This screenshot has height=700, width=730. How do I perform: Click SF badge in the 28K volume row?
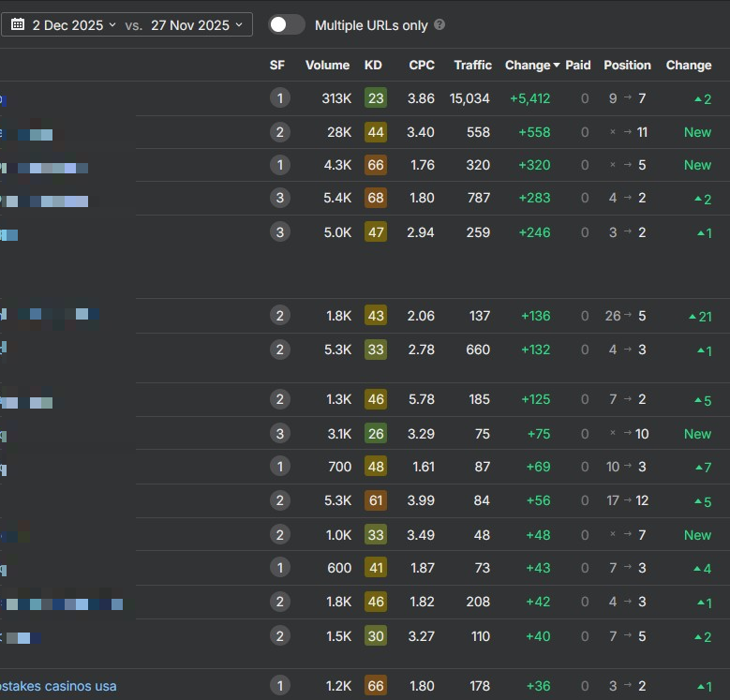[280, 132]
